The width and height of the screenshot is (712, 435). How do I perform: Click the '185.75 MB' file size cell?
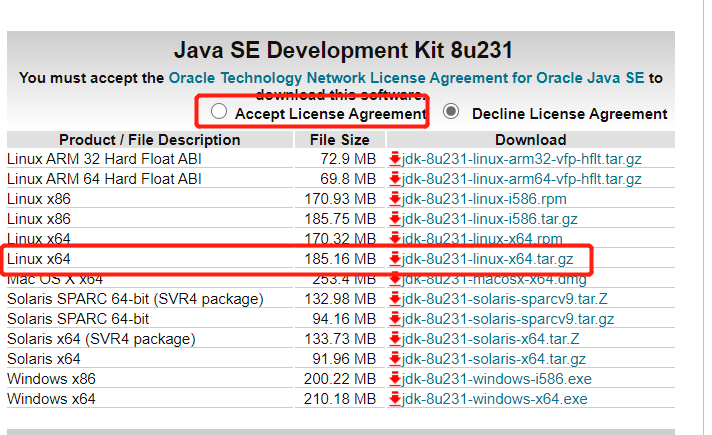point(340,219)
